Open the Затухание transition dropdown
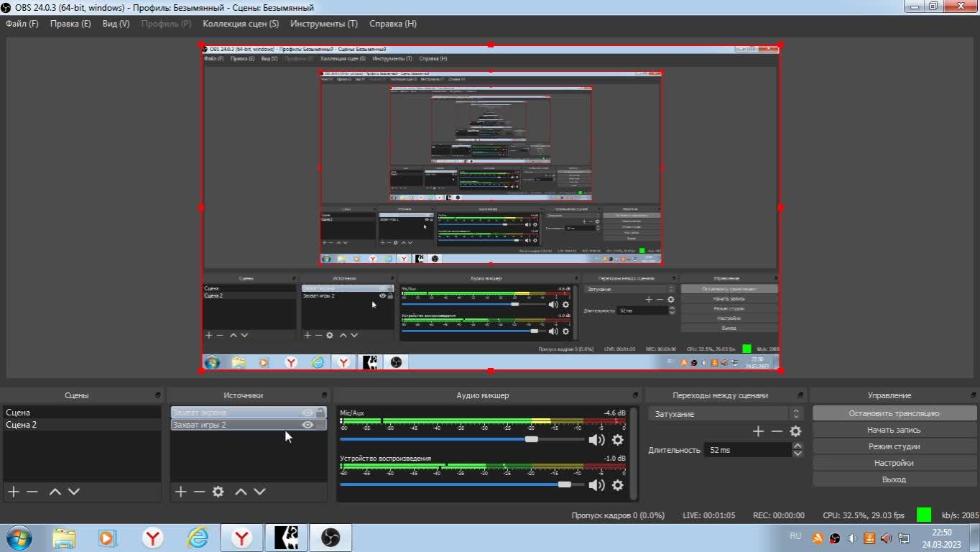This screenshot has height=552, width=980. tap(725, 414)
